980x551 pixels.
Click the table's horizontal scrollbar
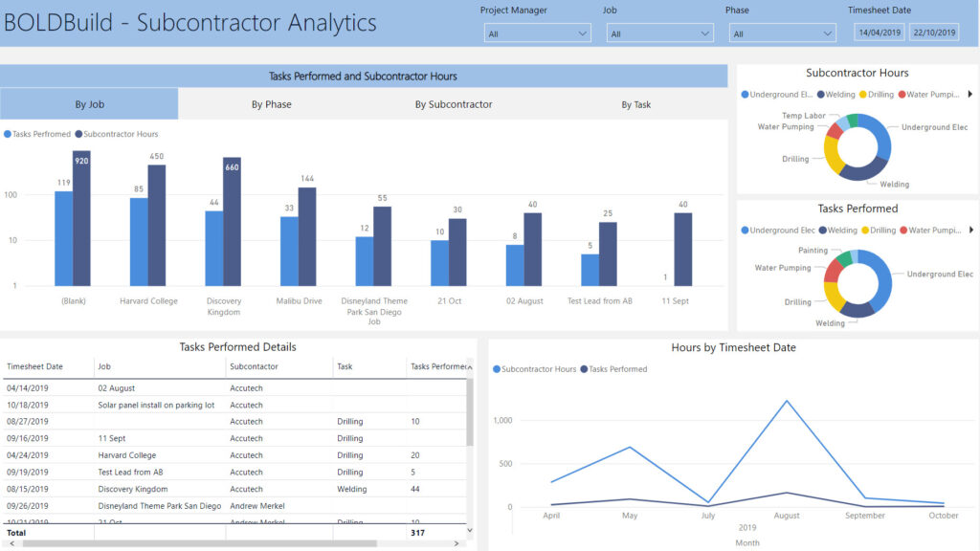coord(191,543)
